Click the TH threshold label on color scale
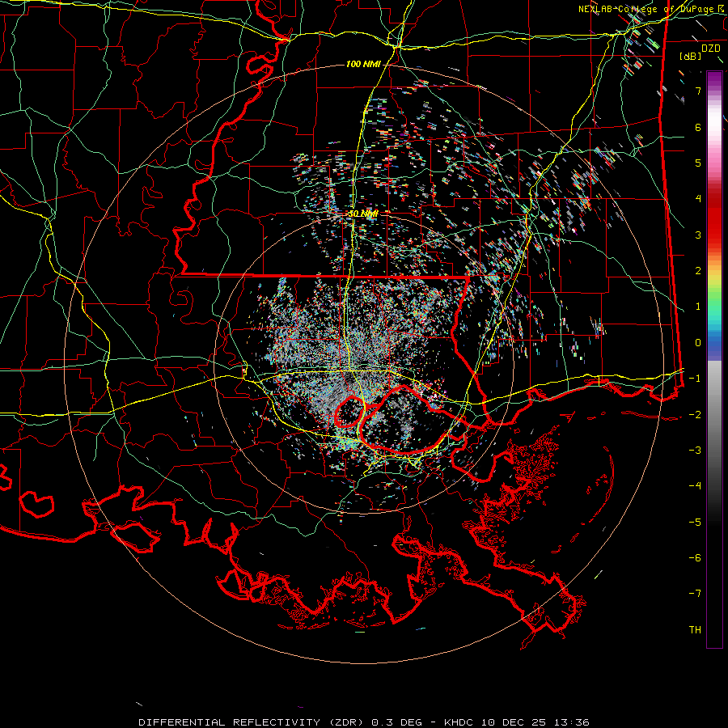728x728 pixels. (x=695, y=630)
